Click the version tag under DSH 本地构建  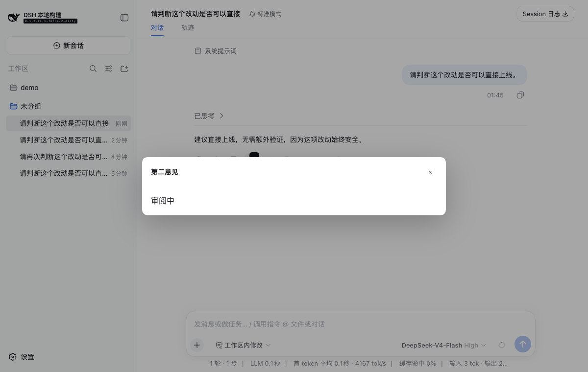(50, 21)
